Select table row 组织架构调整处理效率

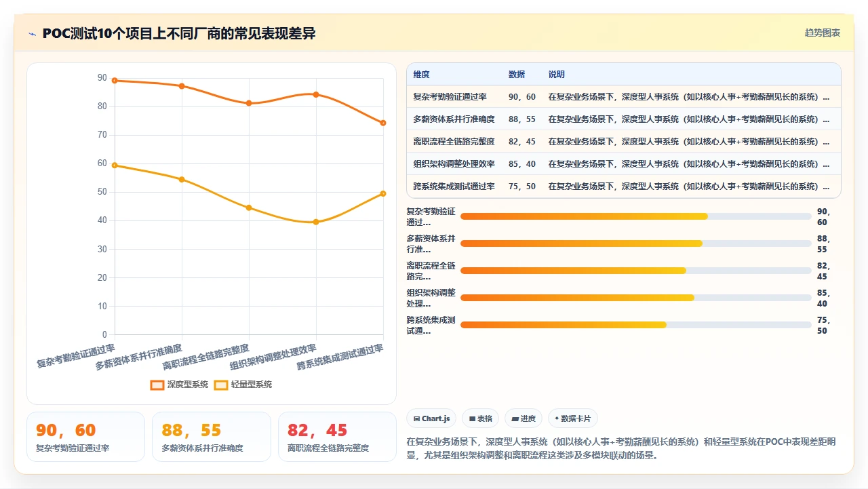click(623, 164)
